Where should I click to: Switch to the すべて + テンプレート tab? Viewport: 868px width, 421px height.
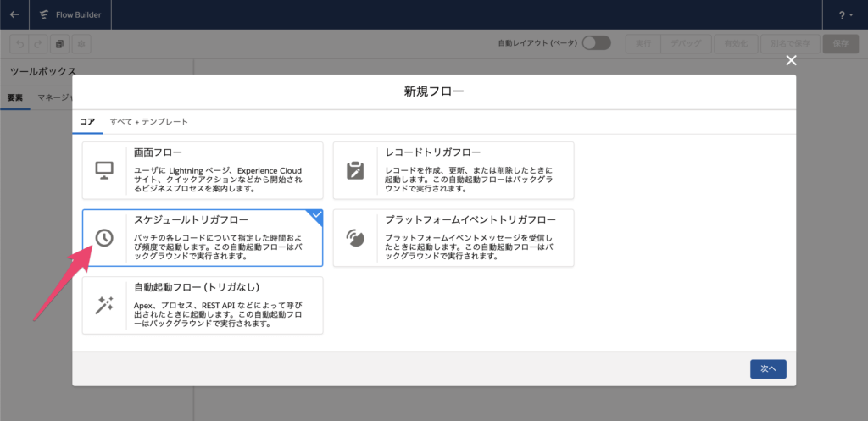(x=149, y=122)
